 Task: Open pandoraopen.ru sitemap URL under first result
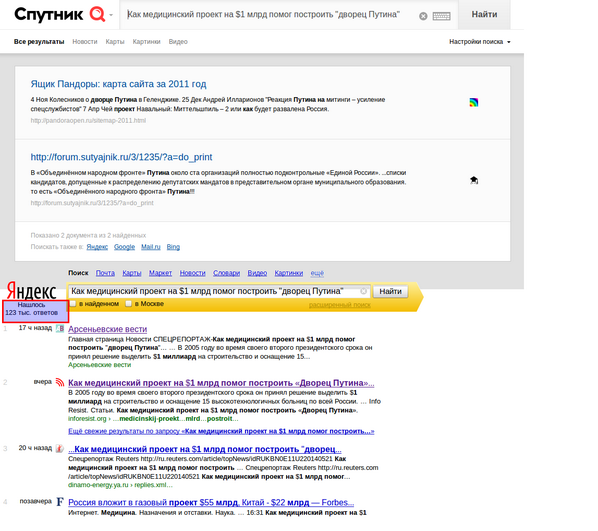coord(88,121)
